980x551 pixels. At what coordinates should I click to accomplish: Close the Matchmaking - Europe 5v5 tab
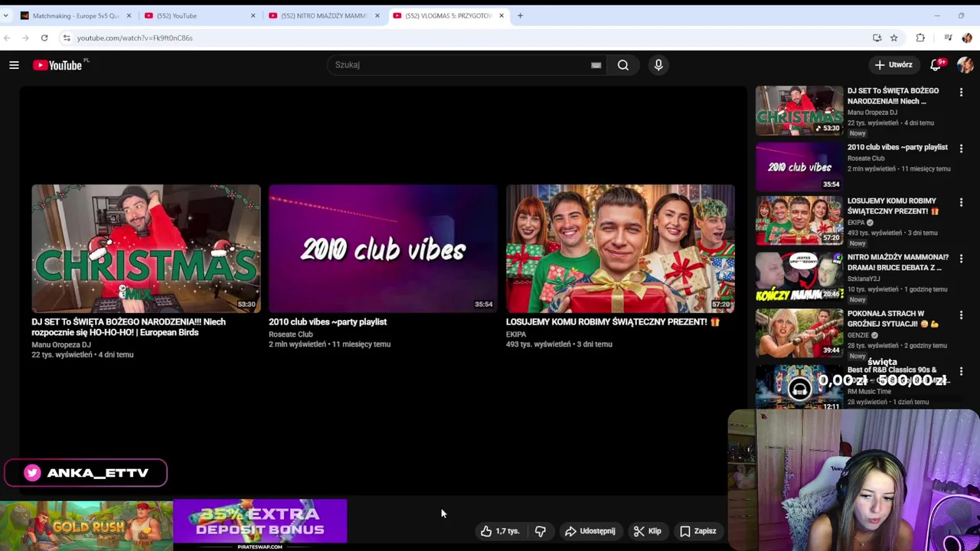[129, 15]
